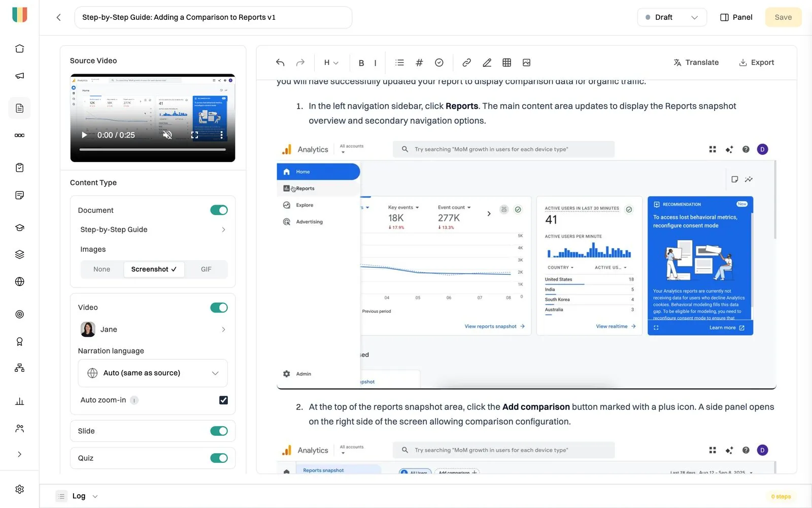The width and height of the screenshot is (812, 508).
Task: Open the megaphone icon in sidebar
Action: 19,76
